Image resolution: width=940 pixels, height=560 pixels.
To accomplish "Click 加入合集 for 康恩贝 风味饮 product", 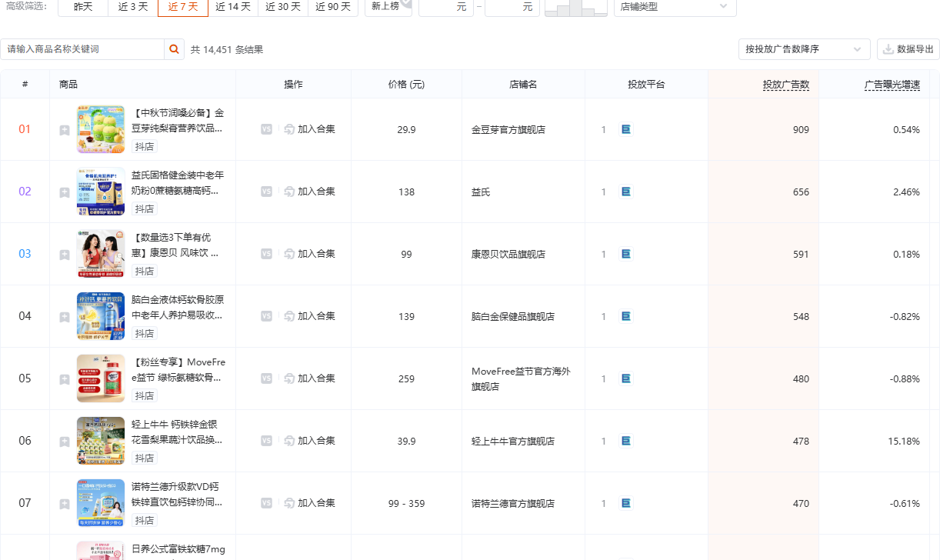I will (309, 254).
